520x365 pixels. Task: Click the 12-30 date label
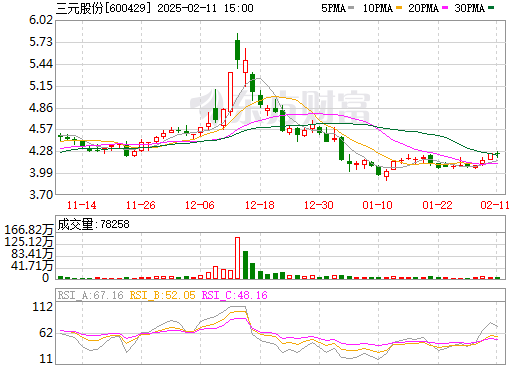(x=319, y=205)
